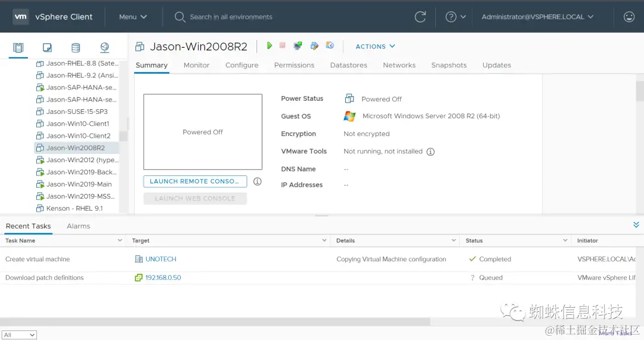Click the horizontal scrollbar of tasks panel

point(215,322)
